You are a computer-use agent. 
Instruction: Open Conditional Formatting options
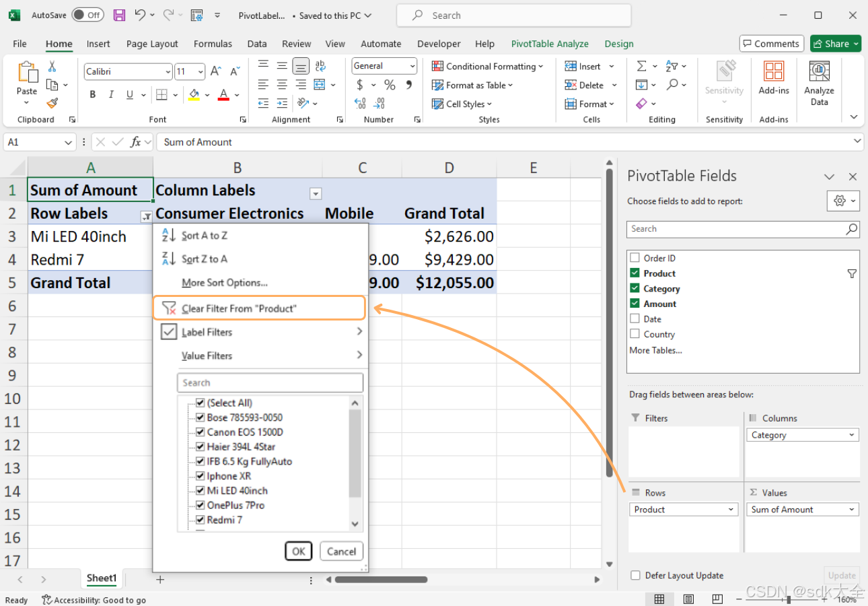(x=488, y=66)
